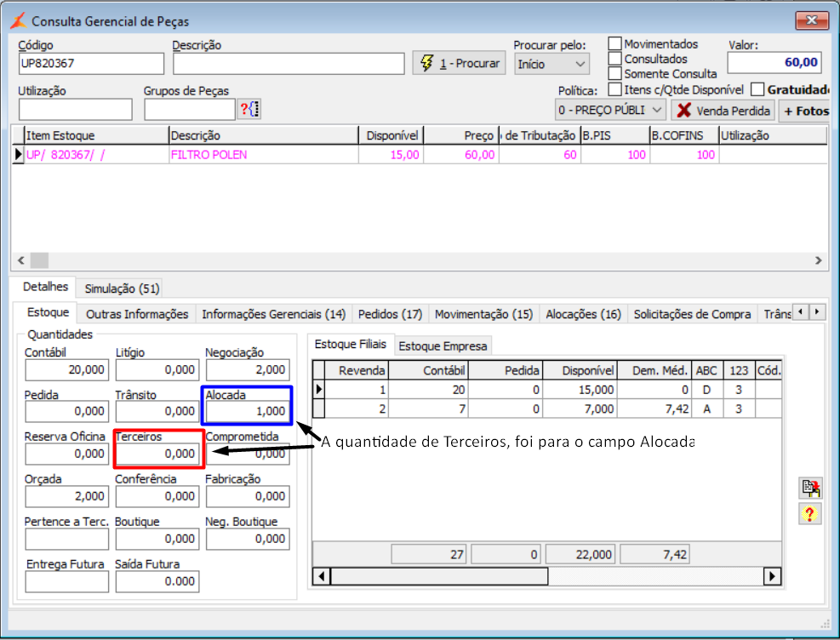Image resolution: width=840 pixels, height=640 pixels.
Task: Click the lightning Procurar button
Action: coord(459,63)
